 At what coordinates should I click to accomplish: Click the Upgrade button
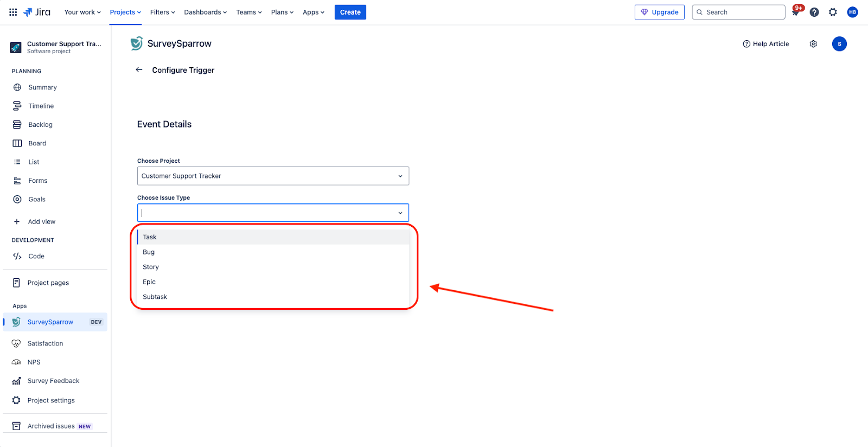[x=659, y=12]
